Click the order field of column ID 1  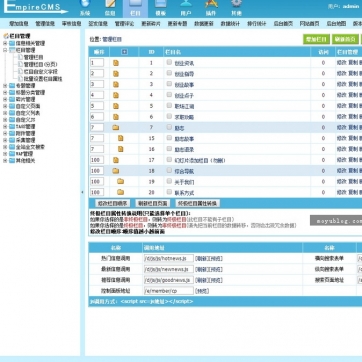pos(97,63)
